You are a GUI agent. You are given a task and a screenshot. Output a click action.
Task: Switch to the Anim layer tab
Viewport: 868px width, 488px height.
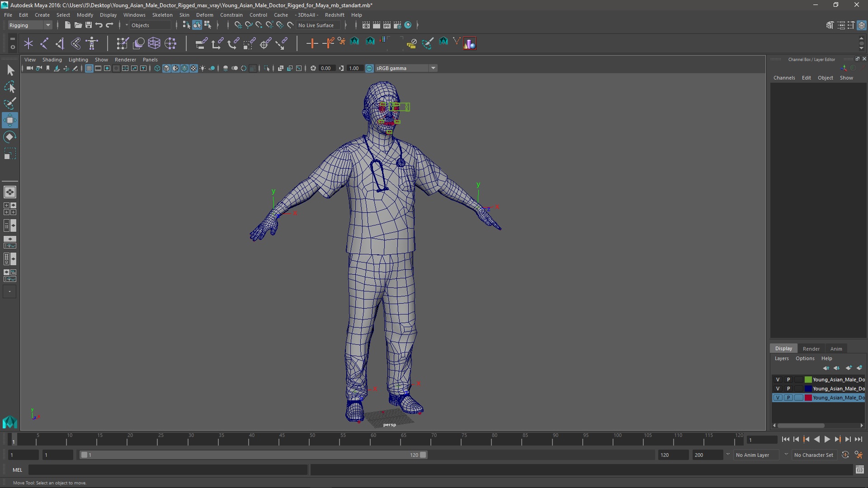pos(836,349)
